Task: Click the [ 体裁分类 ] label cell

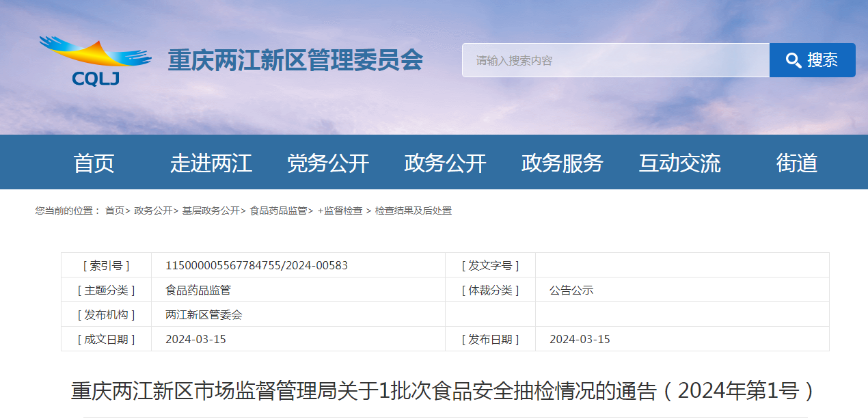Action: 490,290
